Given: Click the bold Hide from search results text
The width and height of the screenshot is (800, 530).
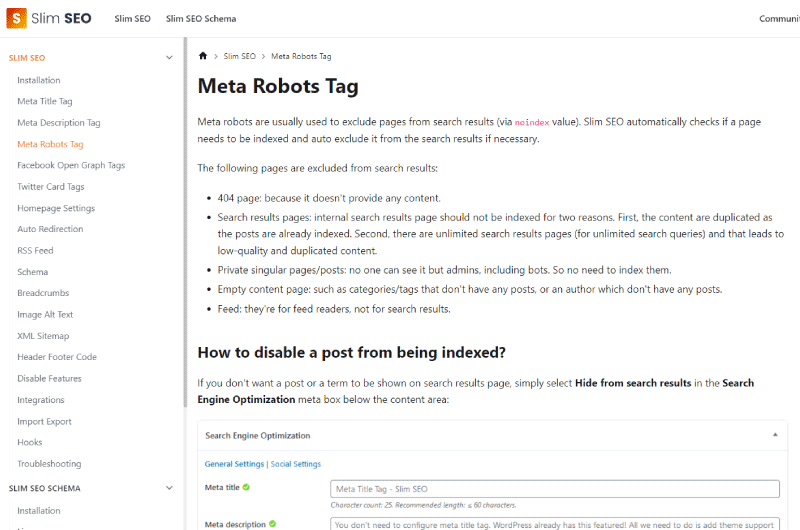Looking at the screenshot, I should 633,383.
